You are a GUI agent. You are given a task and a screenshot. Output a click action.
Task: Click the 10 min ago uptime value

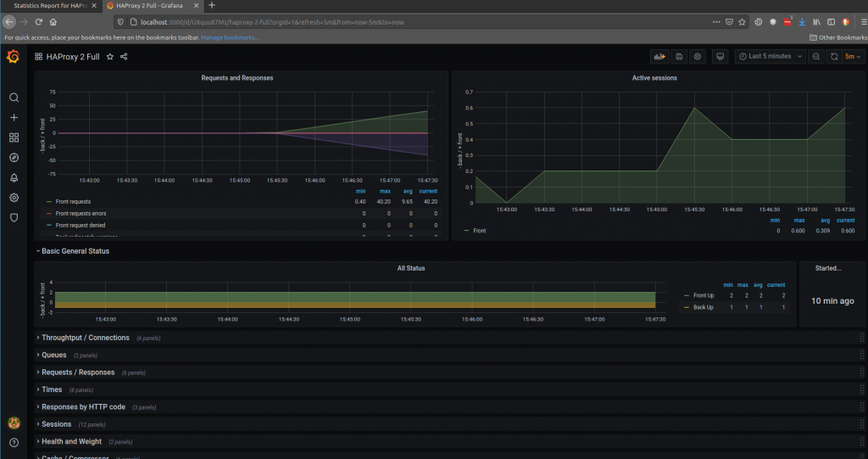pyautogui.click(x=832, y=301)
